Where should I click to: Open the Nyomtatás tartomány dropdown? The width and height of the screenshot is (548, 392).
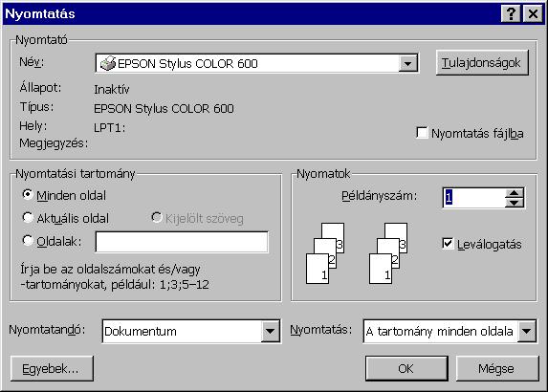[x=527, y=331]
